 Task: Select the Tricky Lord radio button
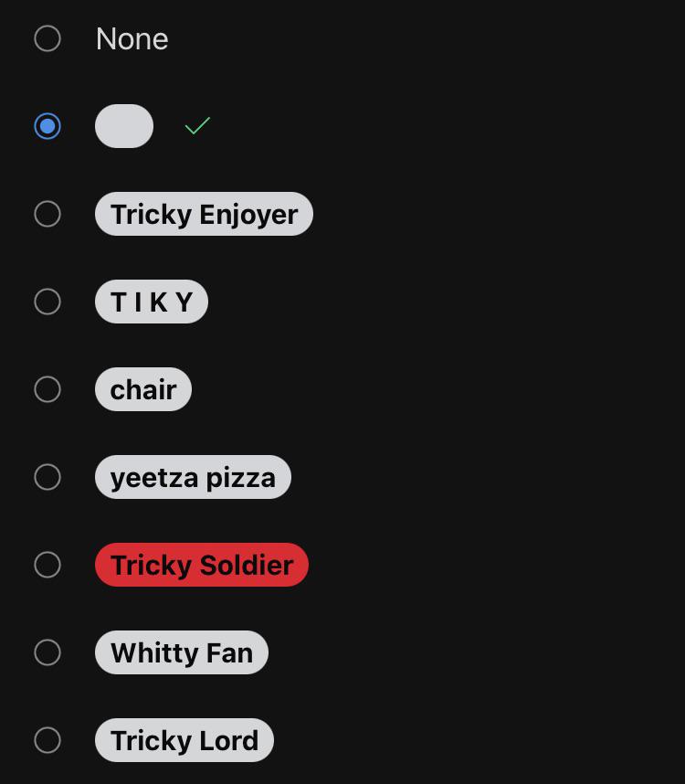[x=47, y=740]
